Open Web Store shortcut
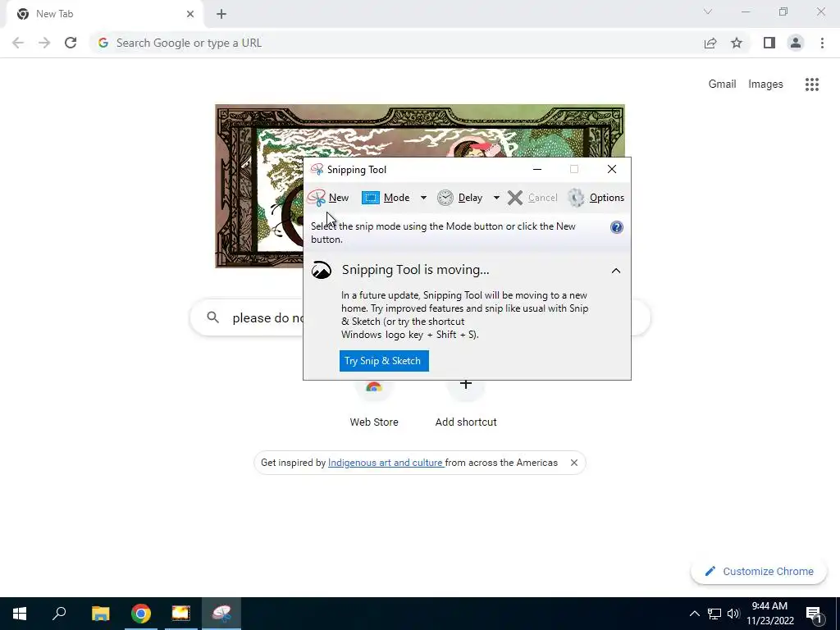Viewport: 840px width, 630px height. click(374, 404)
